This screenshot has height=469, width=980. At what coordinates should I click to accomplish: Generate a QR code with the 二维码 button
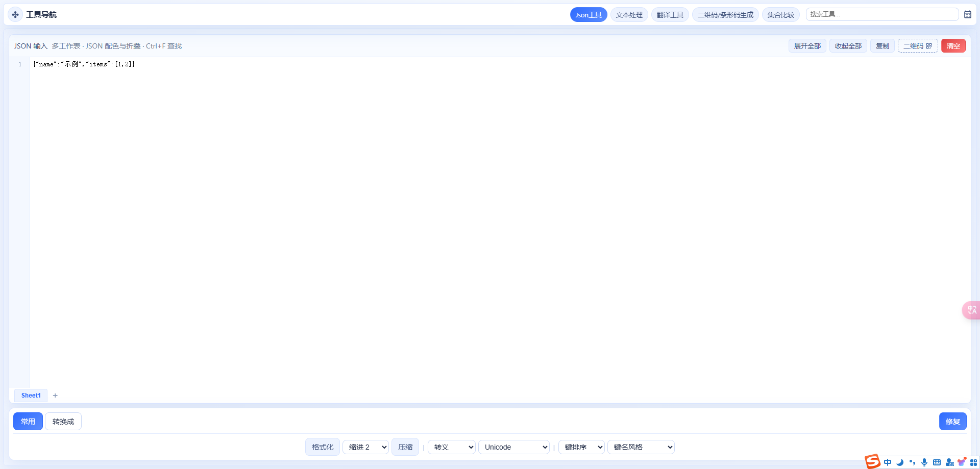pyautogui.click(x=918, y=46)
